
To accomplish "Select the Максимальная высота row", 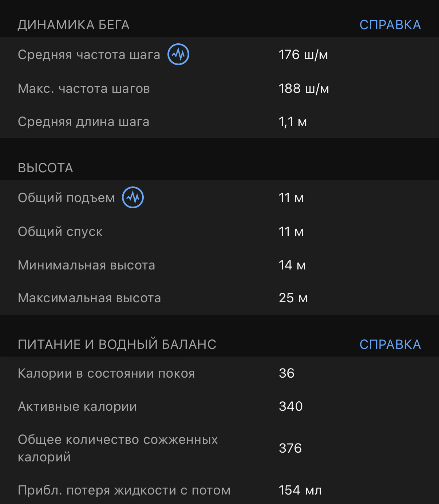I will click(219, 298).
